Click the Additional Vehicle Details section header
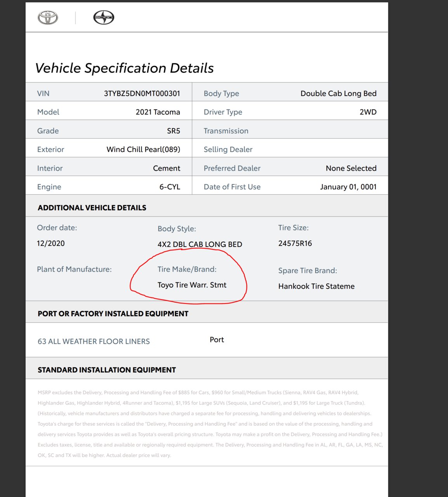The height and width of the screenshot is (497, 448). [92, 208]
